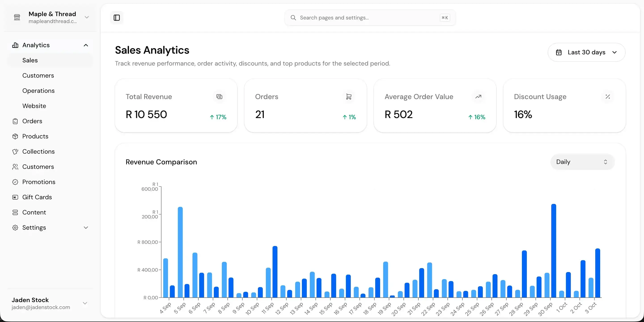Image resolution: width=644 pixels, height=322 pixels.
Task: Open the Website analytics page
Action: point(50,106)
